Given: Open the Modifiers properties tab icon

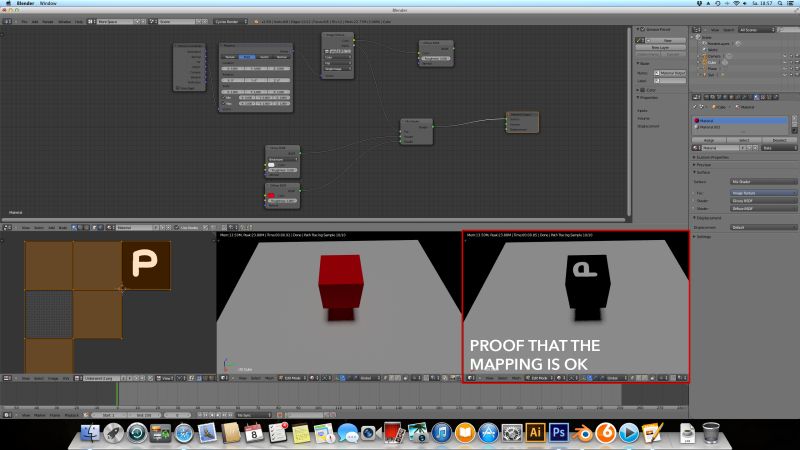Looking at the screenshot, I should click(744, 97).
